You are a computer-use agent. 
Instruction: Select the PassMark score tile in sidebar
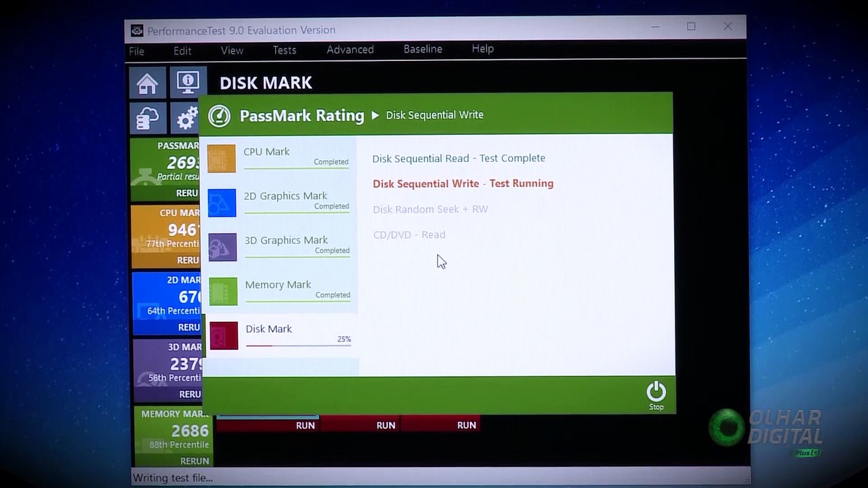pos(165,169)
